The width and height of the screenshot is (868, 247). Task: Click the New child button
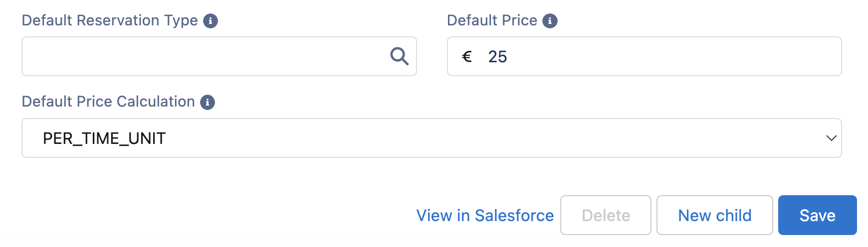point(714,215)
